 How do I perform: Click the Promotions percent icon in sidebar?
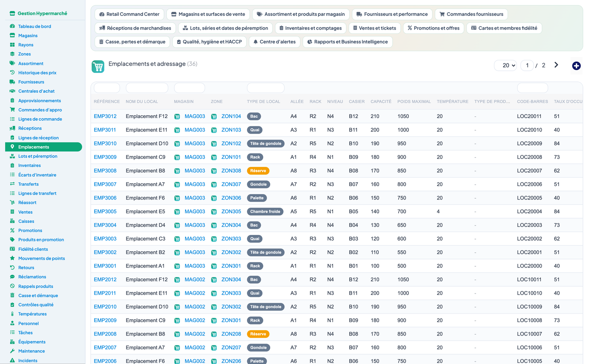coord(12,230)
